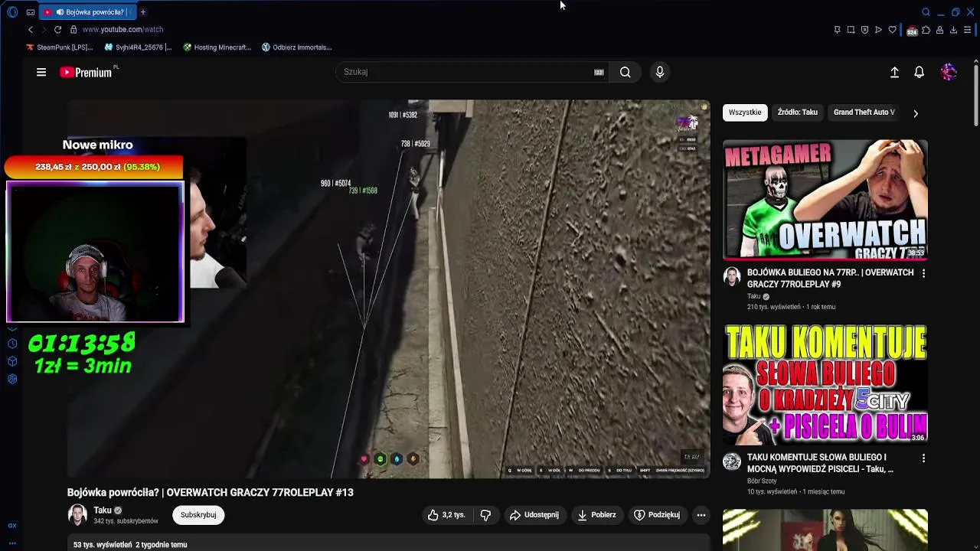This screenshot has width=980, height=551.
Task: Select the Grand Theft Auto V chip
Action: point(864,112)
